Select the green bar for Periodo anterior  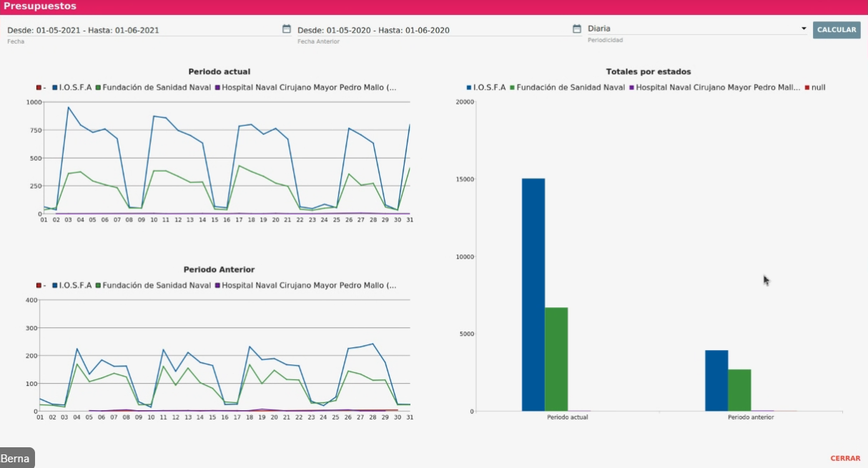[x=739, y=389]
